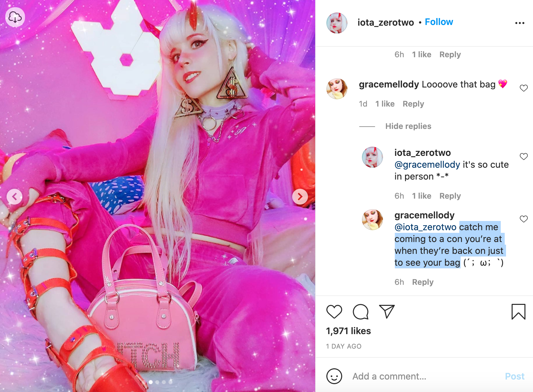Like gracemellody's 'catch me coming' reply
This screenshot has height=392, width=533.
tap(524, 219)
